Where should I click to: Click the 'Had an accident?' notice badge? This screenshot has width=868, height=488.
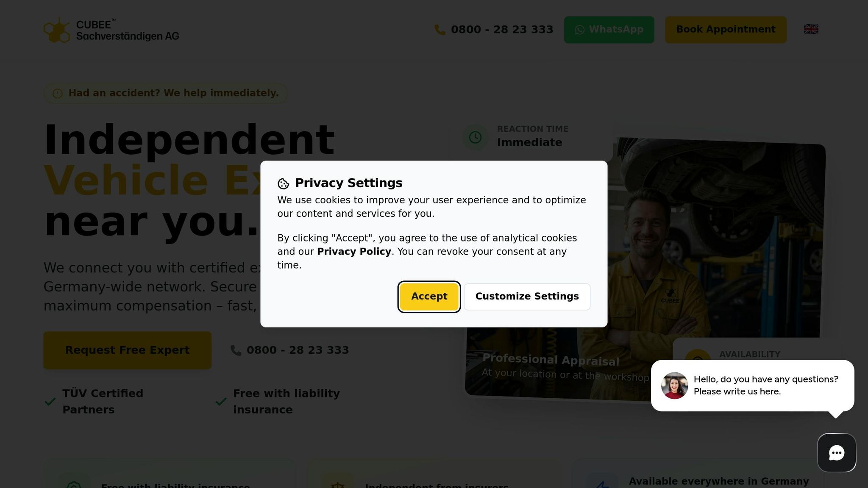tap(166, 93)
